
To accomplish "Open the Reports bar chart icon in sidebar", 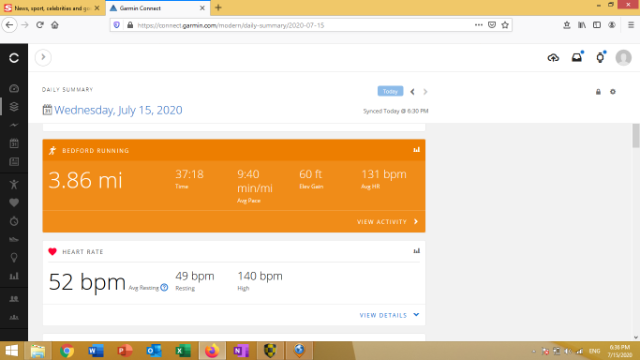I will click(x=14, y=276).
